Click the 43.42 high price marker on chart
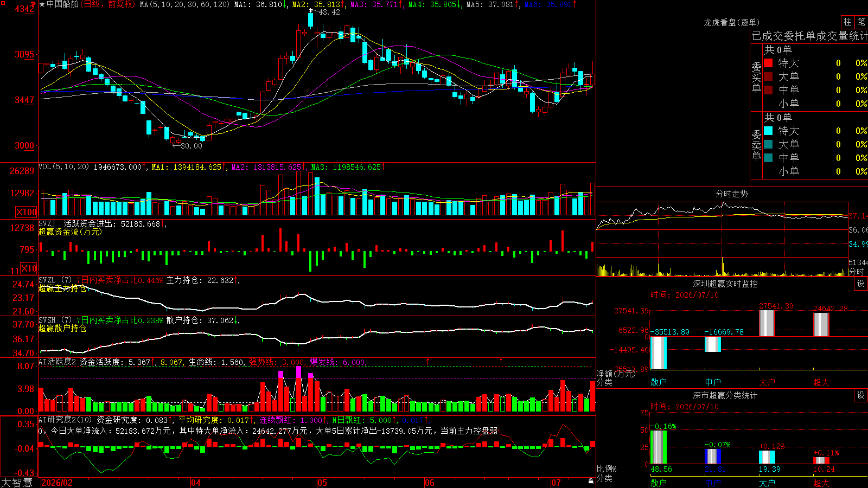Screen dimensions: 868x488 329,12
